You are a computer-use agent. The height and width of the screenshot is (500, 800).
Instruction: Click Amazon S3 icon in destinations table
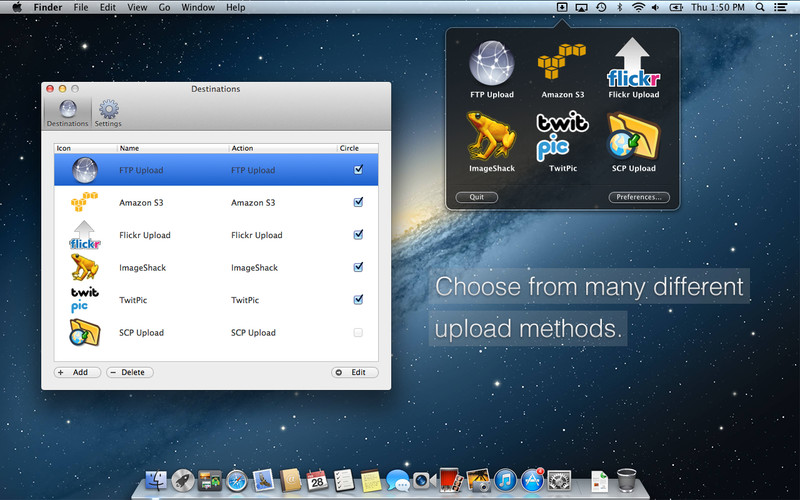point(84,202)
